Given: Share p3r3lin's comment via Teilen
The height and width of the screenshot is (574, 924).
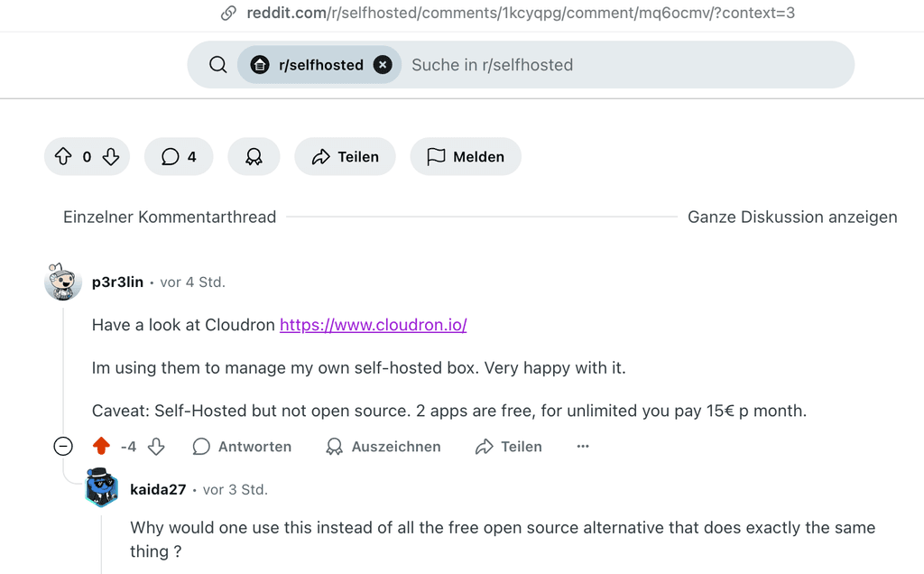Looking at the screenshot, I should point(509,447).
